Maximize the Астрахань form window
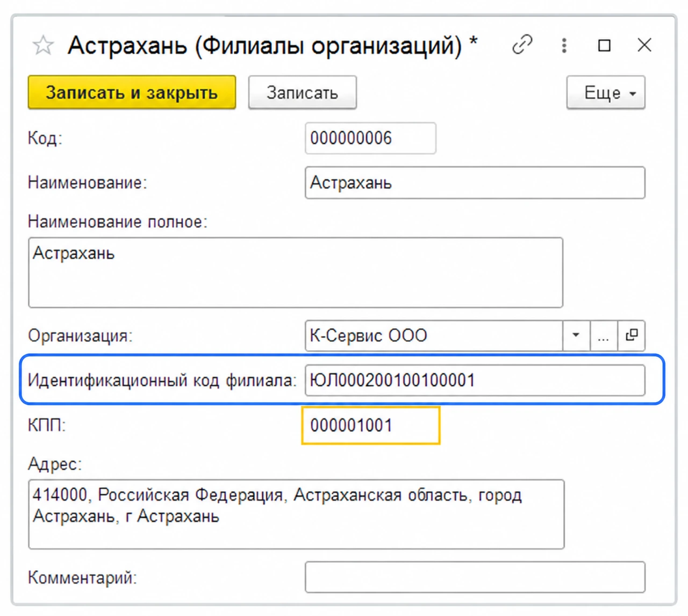Viewport: 688px width, 616px height. (x=604, y=46)
